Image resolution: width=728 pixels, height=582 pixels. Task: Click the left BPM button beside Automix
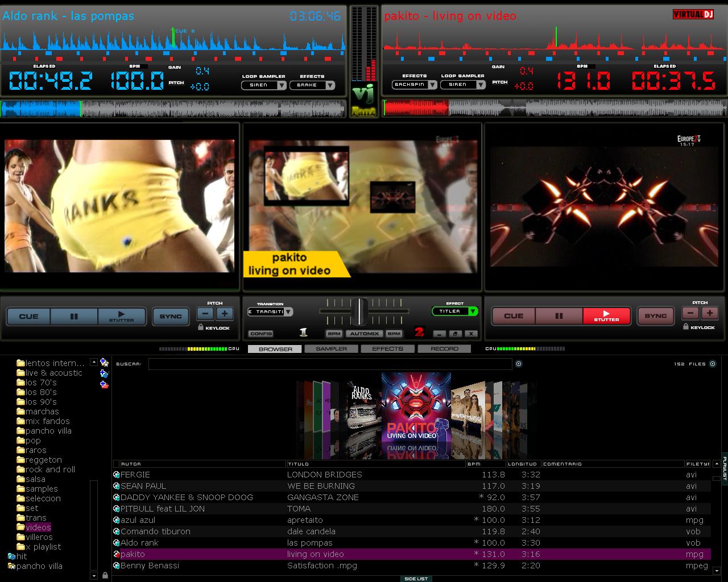tap(334, 334)
